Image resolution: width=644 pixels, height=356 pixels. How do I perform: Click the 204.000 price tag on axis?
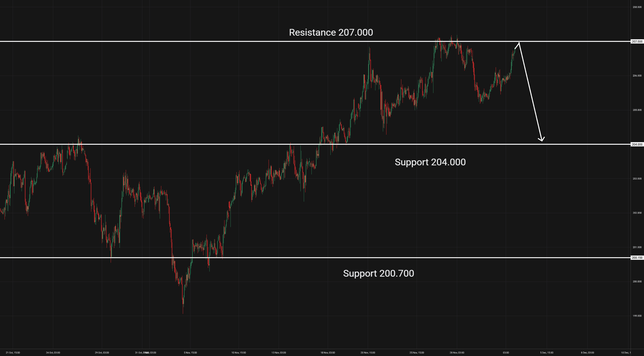tap(637, 144)
